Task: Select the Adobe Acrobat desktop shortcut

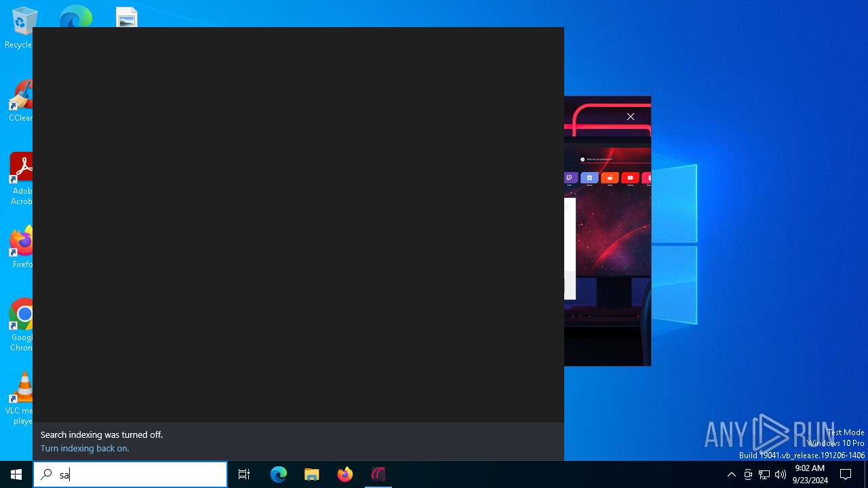Action: click(x=20, y=180)
